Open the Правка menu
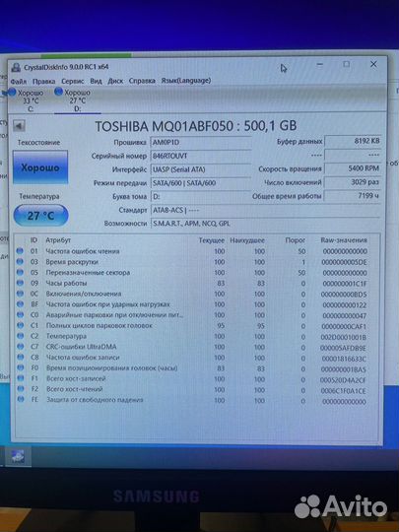 coord(43,81)
